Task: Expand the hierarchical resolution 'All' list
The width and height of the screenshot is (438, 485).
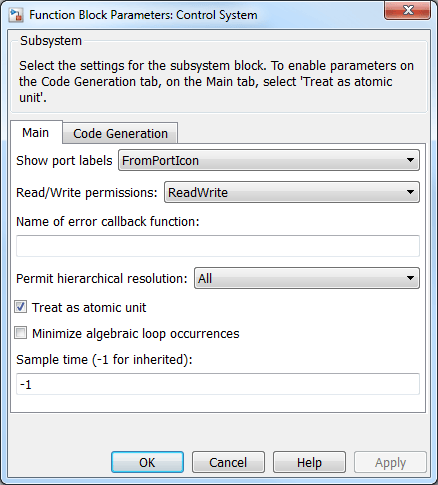Action: (307, 278)
